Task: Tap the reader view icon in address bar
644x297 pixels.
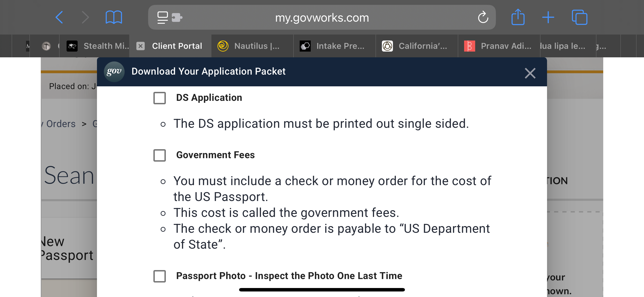Action: [163, 17]
